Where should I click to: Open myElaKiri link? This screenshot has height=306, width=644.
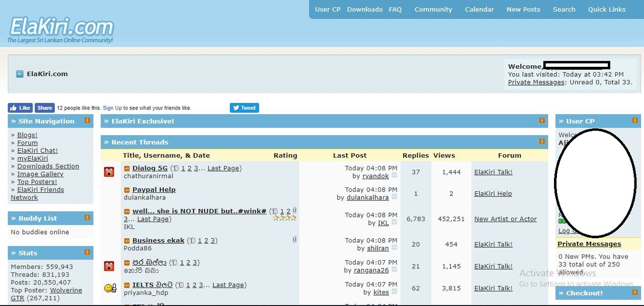tap(33, 158)
